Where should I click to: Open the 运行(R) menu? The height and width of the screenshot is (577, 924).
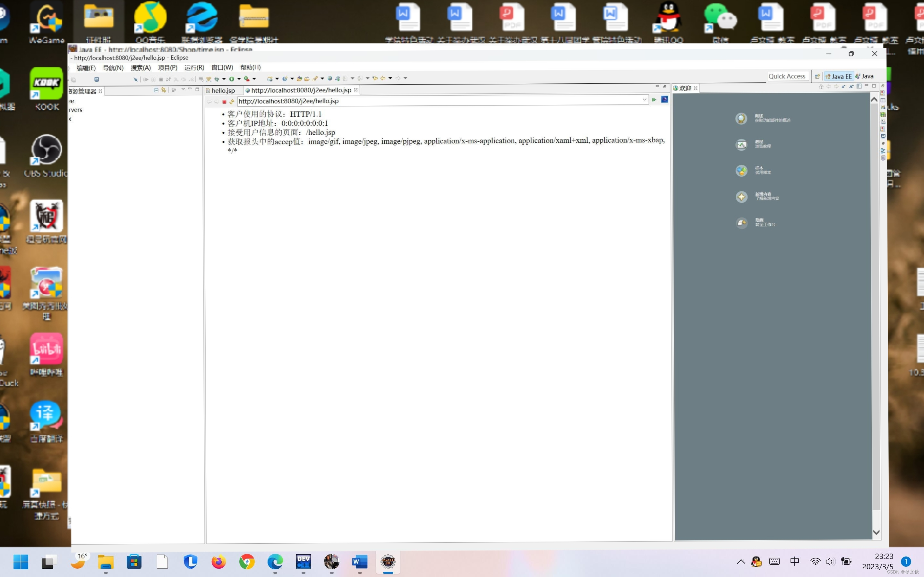pos(194,68)
